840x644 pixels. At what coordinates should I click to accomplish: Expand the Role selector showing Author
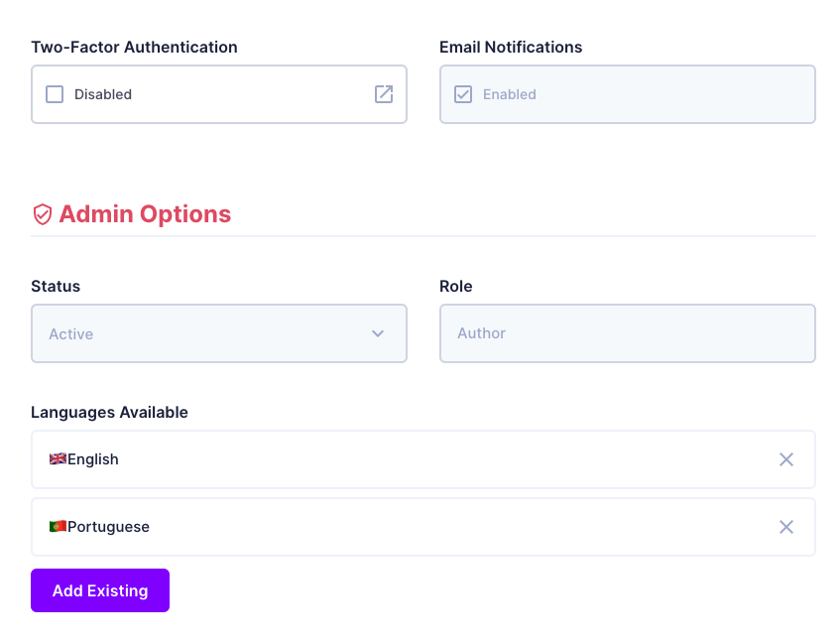point(627,333)
